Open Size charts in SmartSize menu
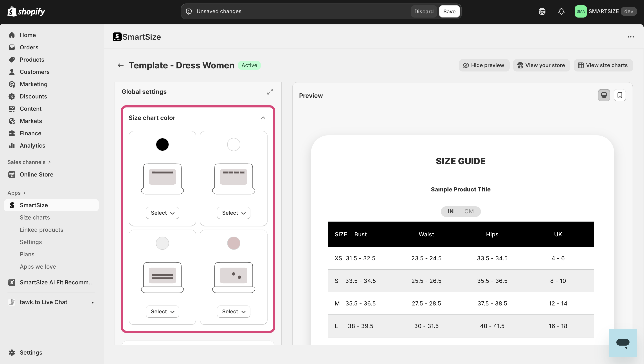 [x=35, y=218]
